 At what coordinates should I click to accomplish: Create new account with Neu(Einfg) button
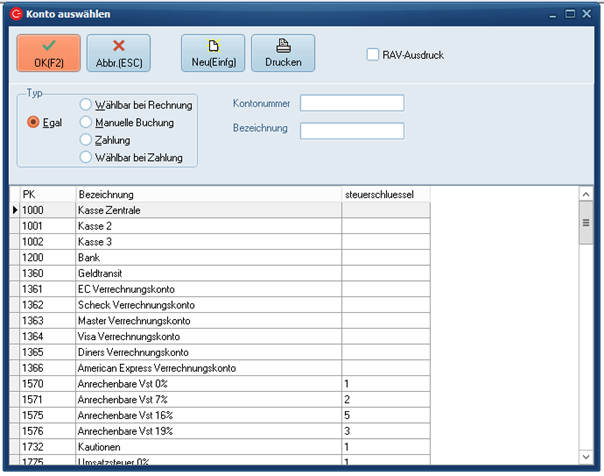pos(212,52)
